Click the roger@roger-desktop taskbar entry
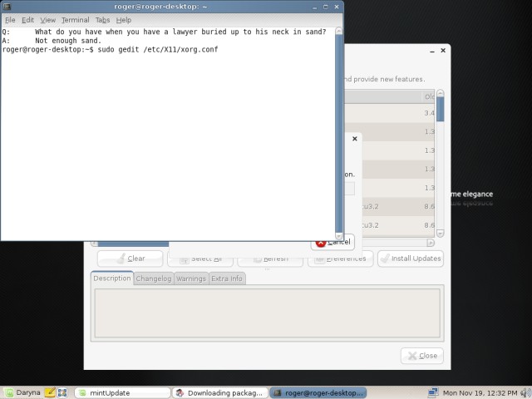 tap(318, 393)
